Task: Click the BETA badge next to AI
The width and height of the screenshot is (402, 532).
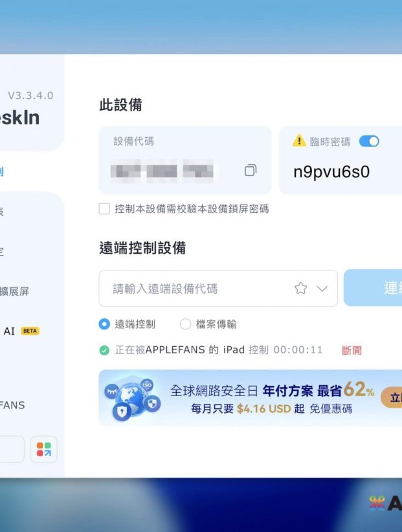Action: [x=30, y=331]
